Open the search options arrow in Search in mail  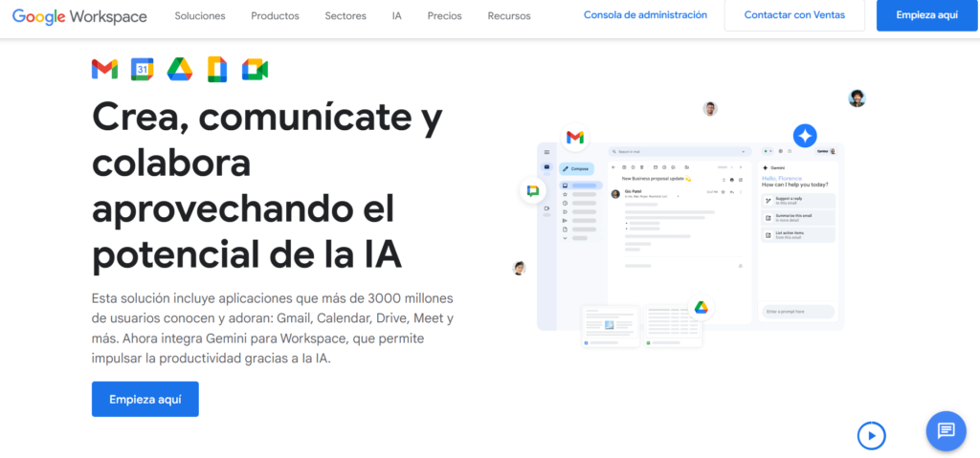click(x=743, y=152)
